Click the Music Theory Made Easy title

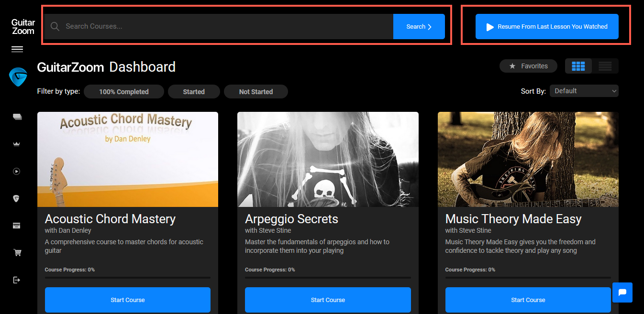pos(513,219)
